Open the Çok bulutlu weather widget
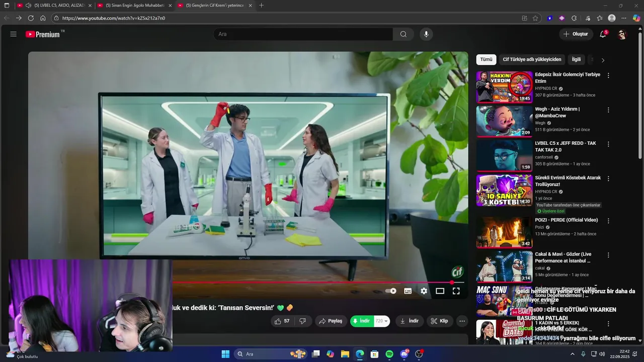Screen dimensions: 644x362 pos(21,354)
